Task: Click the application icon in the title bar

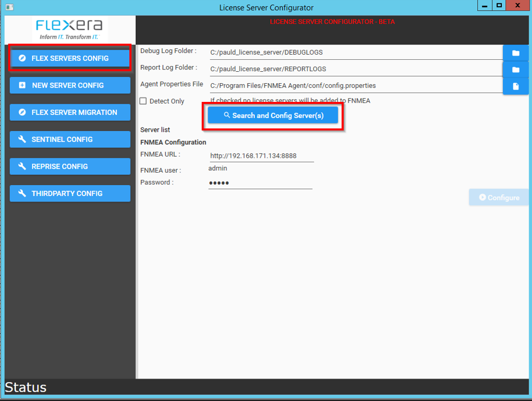Action: click(10, 7)
